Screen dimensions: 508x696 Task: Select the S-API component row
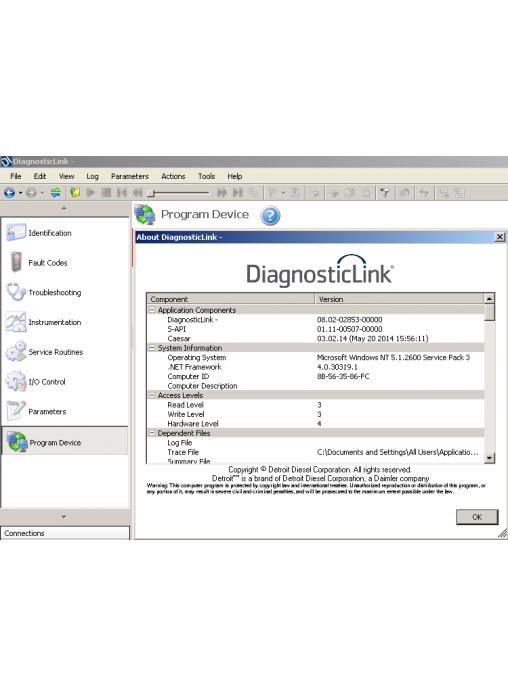316,329
